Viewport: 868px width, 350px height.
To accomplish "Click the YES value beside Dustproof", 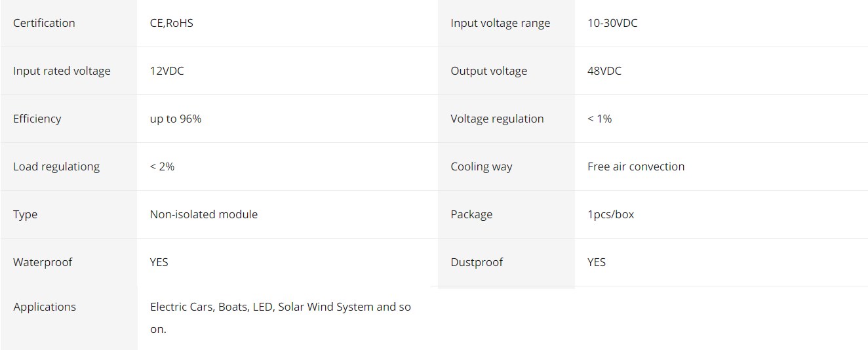I will (x=596, y=262).
